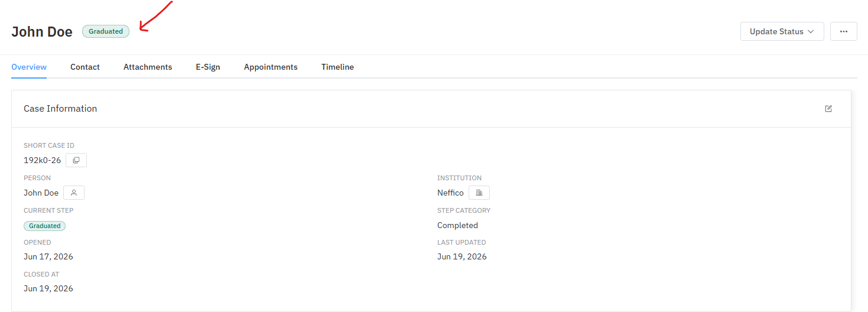Switch to the Overview tab
The image size is (868, 312).
[x=29, y=67]
